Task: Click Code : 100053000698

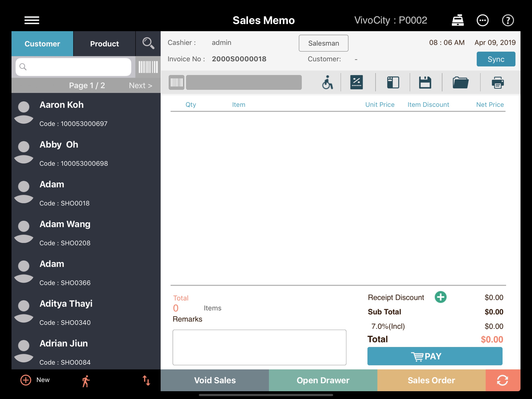Action: coord(74,163)
